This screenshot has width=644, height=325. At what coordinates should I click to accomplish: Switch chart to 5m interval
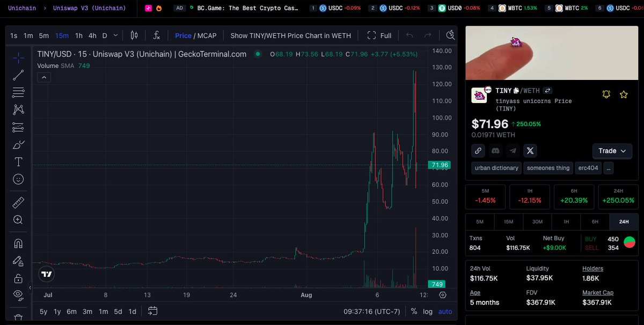44,35
